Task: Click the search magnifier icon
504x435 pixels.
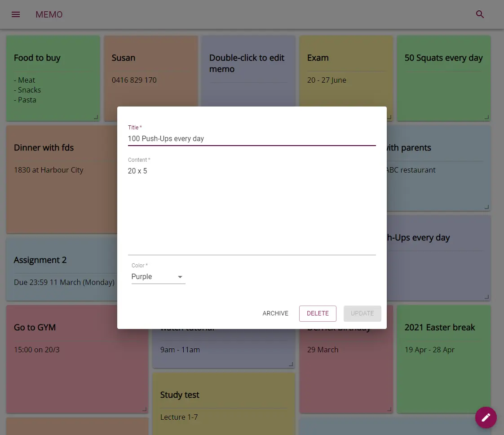Action: (x=480, y=14)
